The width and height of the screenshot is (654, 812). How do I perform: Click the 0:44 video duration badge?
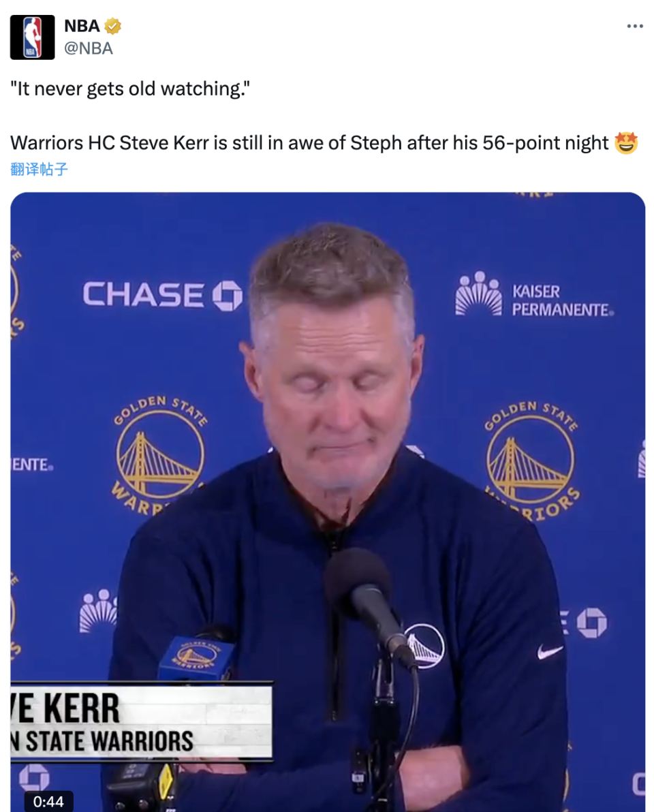pos(48,801)
